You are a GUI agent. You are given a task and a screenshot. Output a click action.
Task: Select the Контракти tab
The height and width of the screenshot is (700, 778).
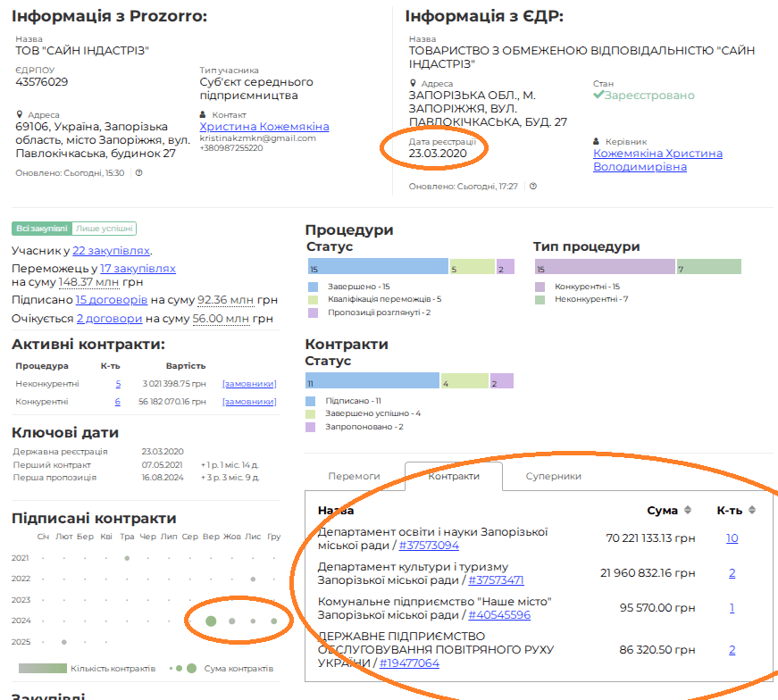point(454,477)
